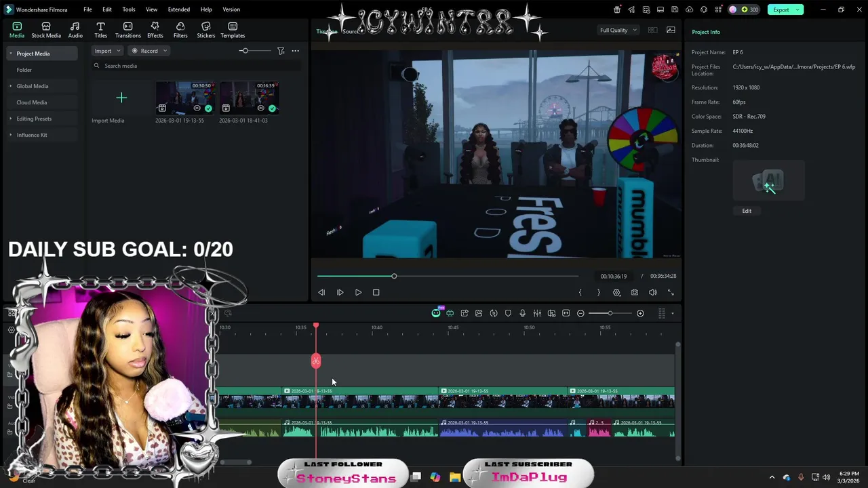Open the Edit menu
This screenshot has width=868, height=488.
click(x=107, y=9)
